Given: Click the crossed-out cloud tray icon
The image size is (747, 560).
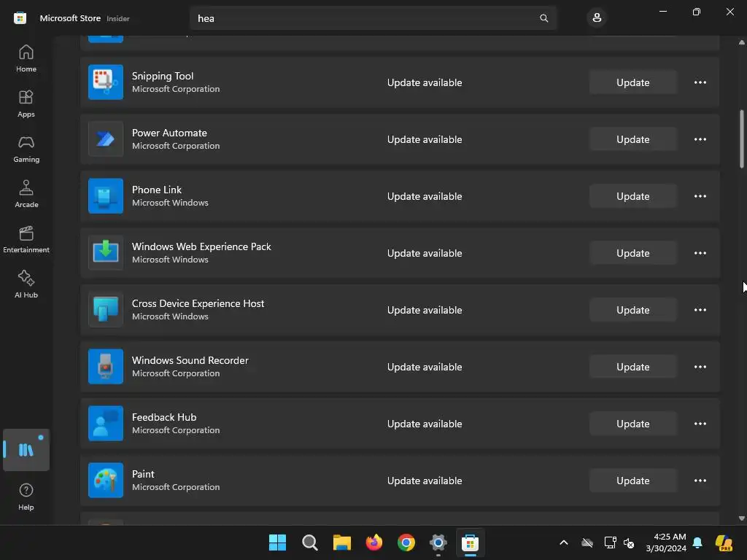Looking at the screenshot, I should pos(587,542).
